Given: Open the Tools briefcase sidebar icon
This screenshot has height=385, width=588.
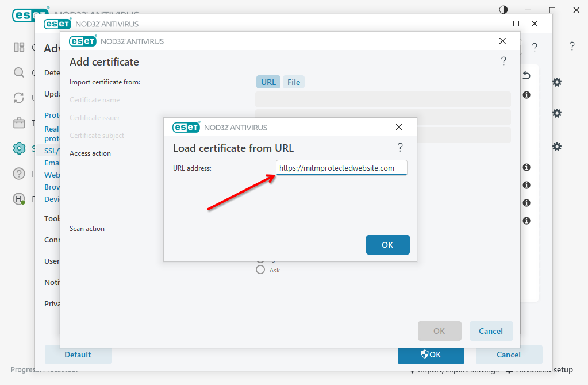Looking at the screenshot, I should tap(19, 123).
